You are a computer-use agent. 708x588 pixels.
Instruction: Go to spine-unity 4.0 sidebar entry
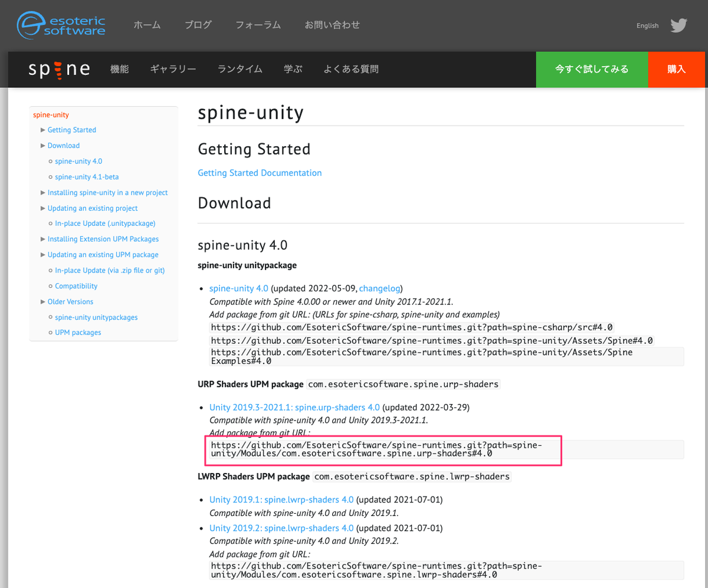(78, 161)
